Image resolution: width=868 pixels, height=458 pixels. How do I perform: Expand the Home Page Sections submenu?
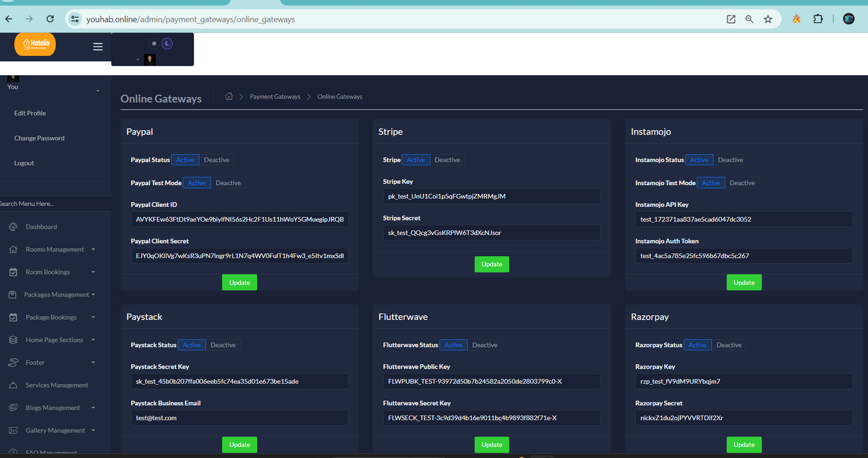(x=93, y=340)
